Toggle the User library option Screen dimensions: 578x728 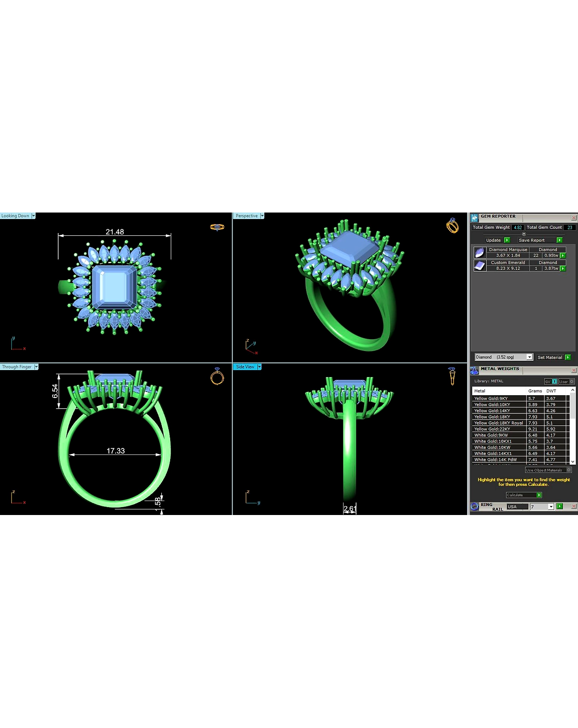pos(566,381)
